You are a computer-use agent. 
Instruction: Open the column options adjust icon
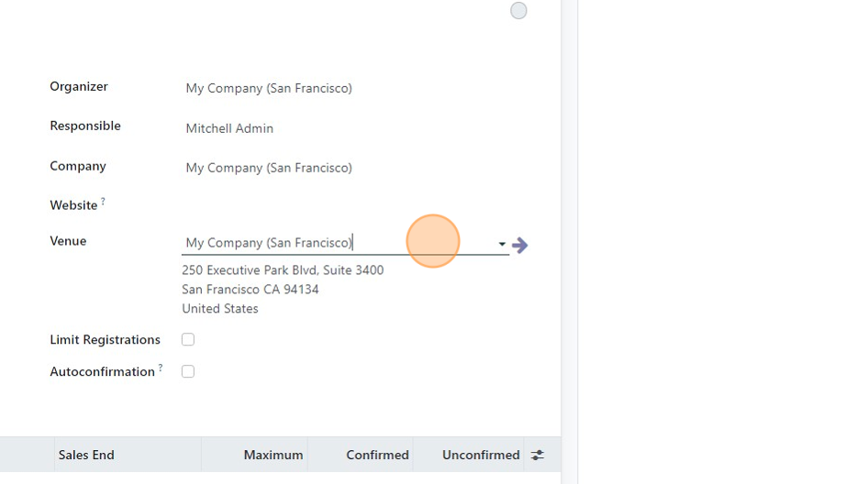[x=538, y=455]
